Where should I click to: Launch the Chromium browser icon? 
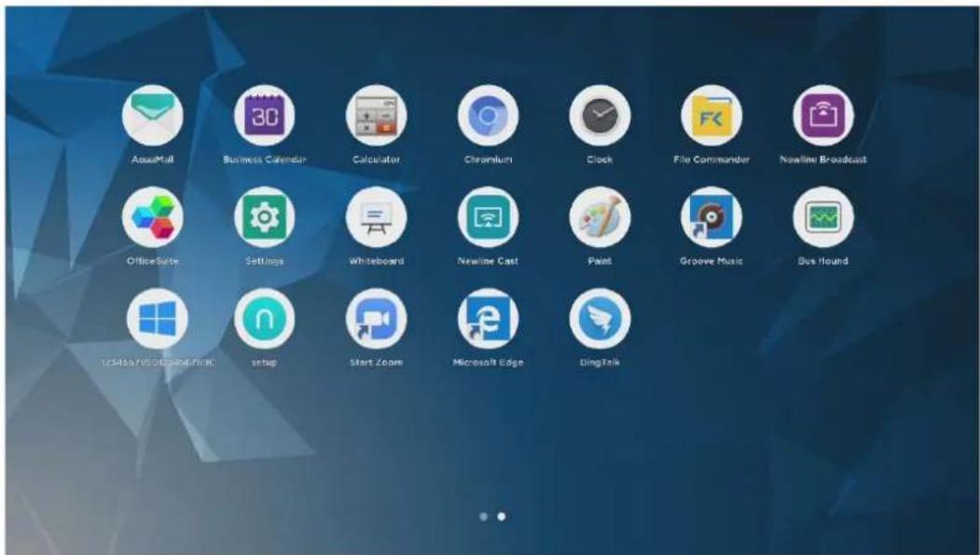(488, 116)
